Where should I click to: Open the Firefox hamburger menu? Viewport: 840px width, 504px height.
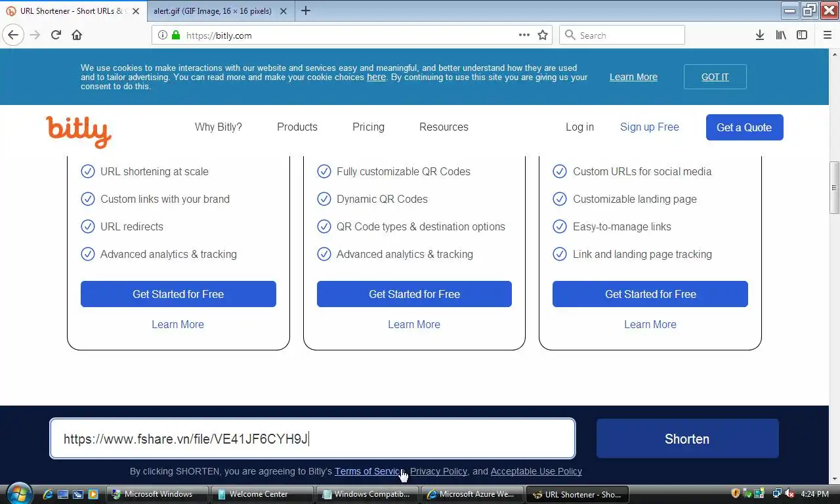pyautogui.click(x=827, y=35)
